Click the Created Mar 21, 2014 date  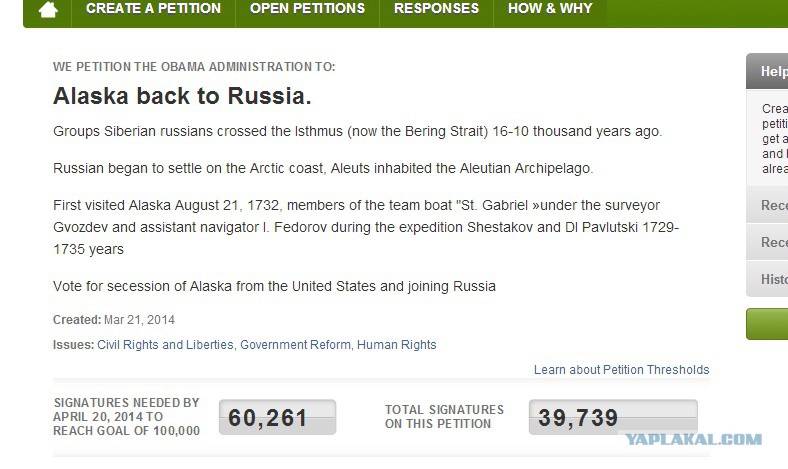tap(114, 320)
